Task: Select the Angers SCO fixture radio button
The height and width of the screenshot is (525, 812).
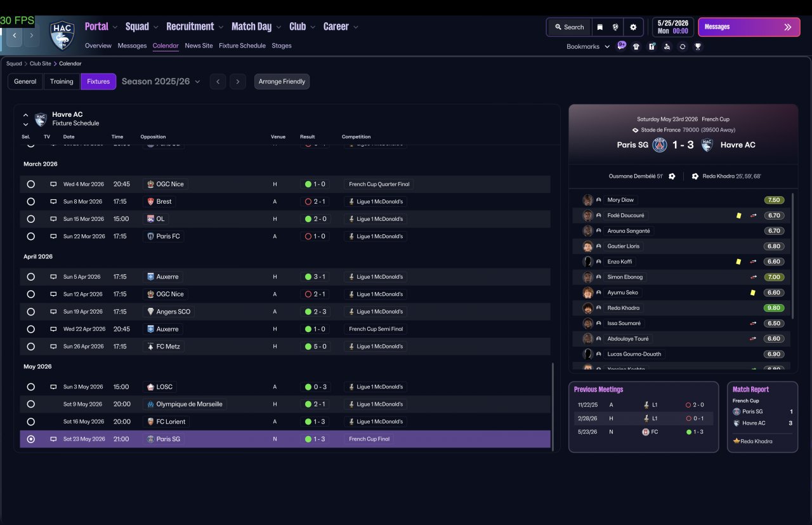Action: tap(30, 312)
